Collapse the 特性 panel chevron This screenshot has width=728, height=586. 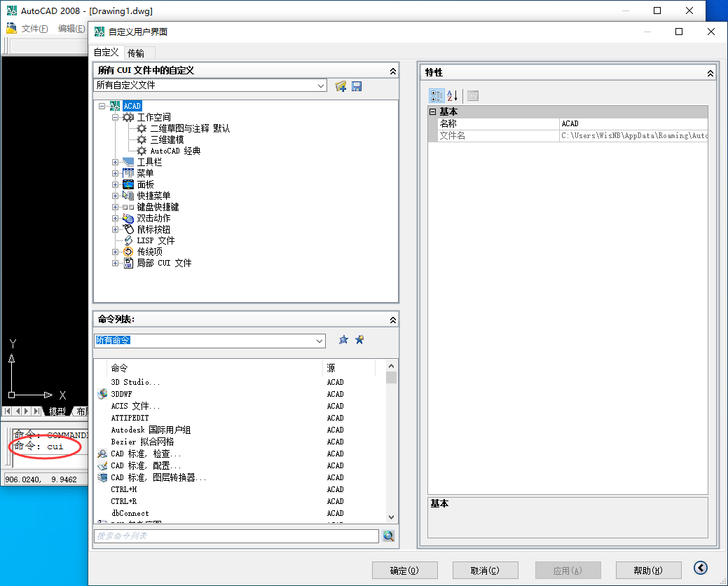click(x=710, y=74)
